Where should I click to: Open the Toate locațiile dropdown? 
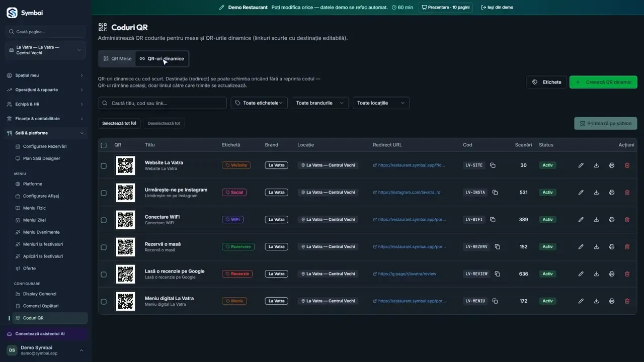click(381, 103)
